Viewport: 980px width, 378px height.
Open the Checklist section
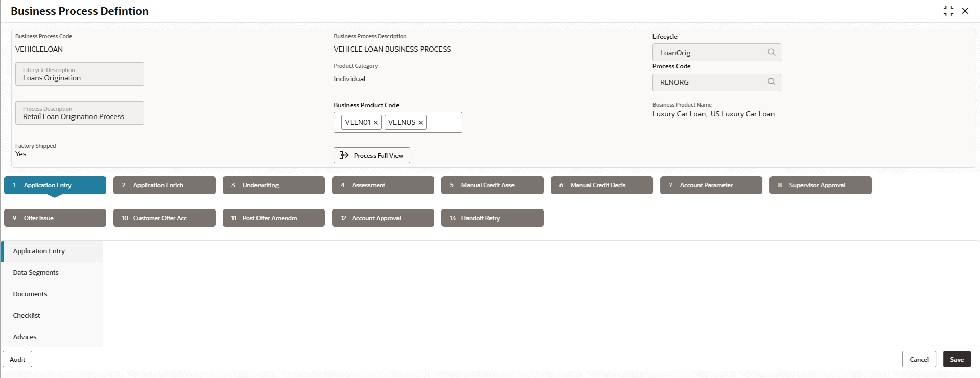[x=52, y=316]
